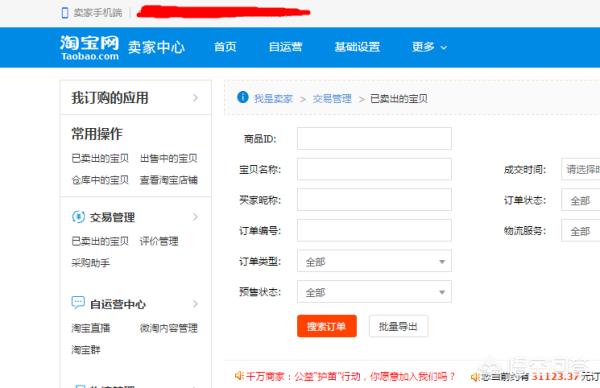Open 淘宝群 link

pyautogui.click(x=86, y=349)
